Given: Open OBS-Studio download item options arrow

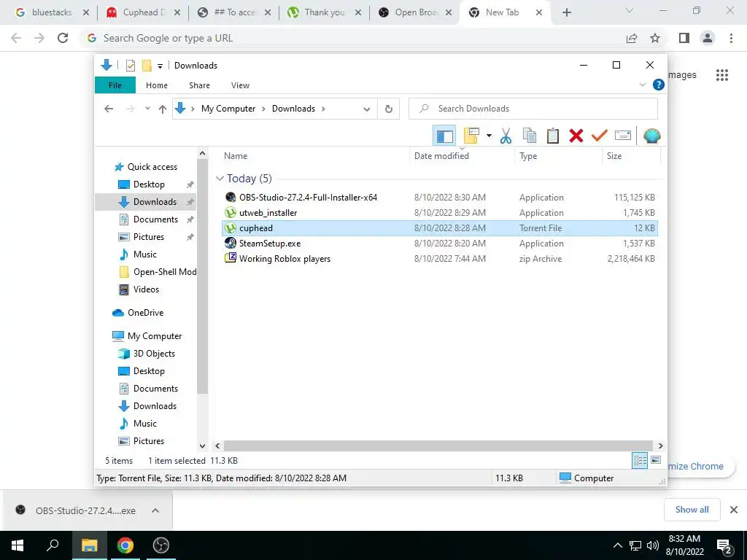Looking at the screenshot, I should point(155,510).
